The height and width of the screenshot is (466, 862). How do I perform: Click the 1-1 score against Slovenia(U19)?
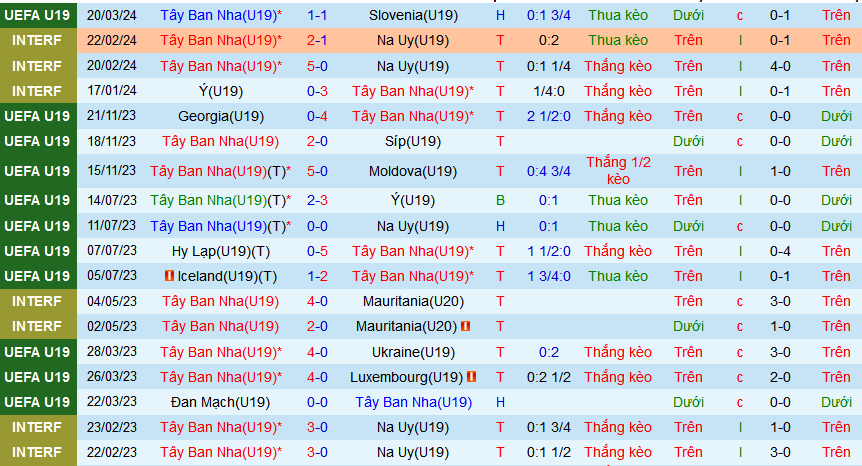pos(317,15)
